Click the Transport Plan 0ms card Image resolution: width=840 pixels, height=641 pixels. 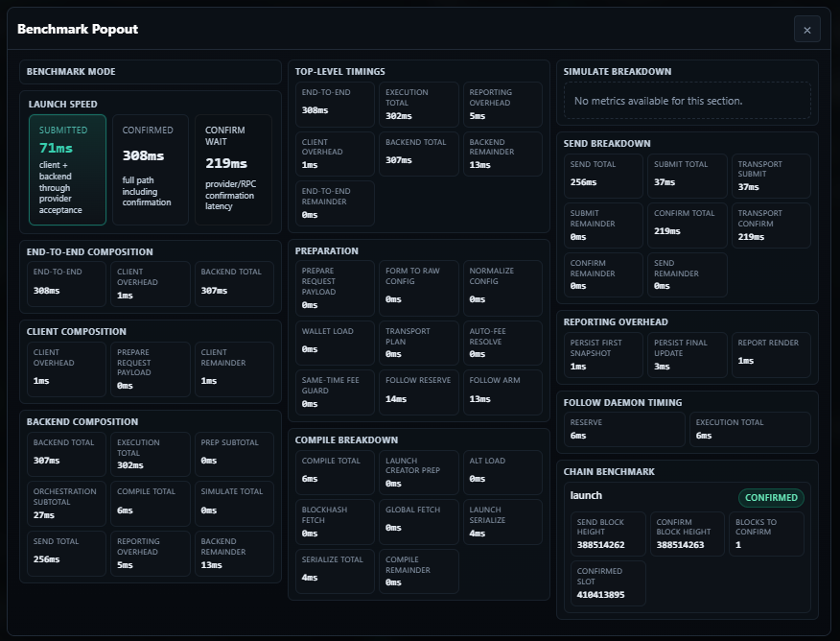419,343
